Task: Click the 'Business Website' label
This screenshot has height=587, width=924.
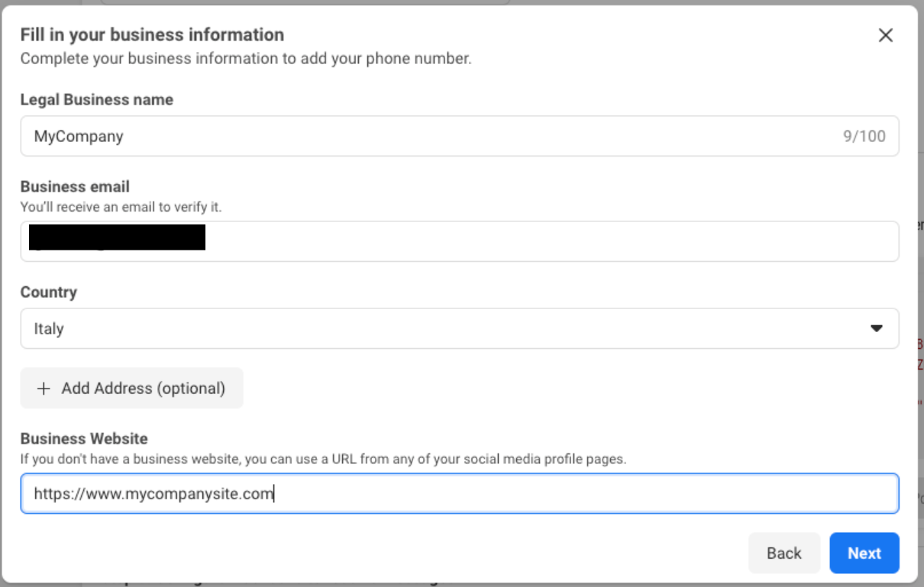Action: coord(84,439)
